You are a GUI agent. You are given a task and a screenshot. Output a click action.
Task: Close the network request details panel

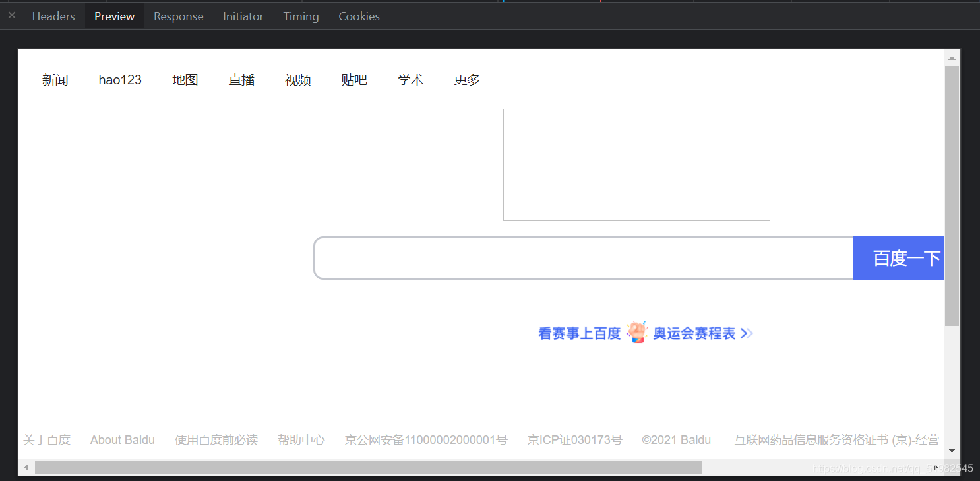tap(11, 15)
